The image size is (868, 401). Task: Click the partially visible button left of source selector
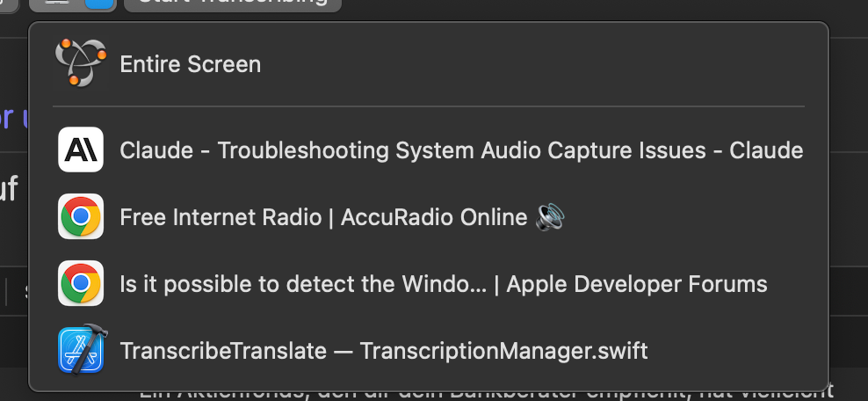click(8, 4)
